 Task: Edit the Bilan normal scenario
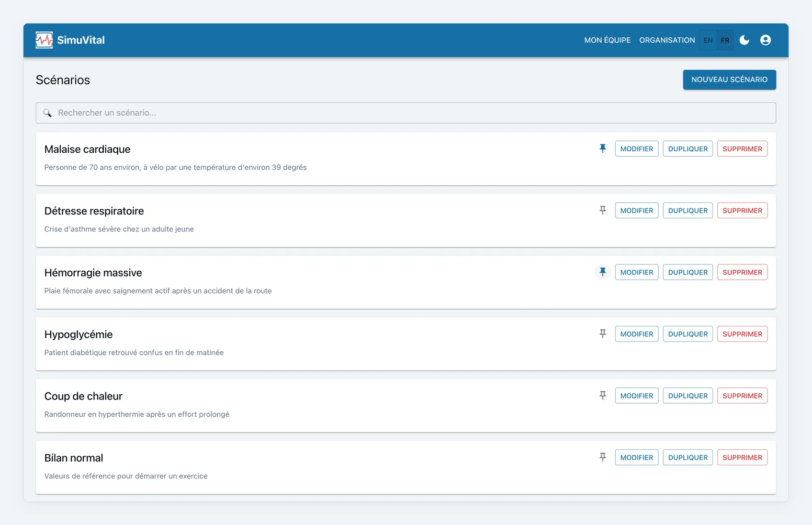(636, 458)
